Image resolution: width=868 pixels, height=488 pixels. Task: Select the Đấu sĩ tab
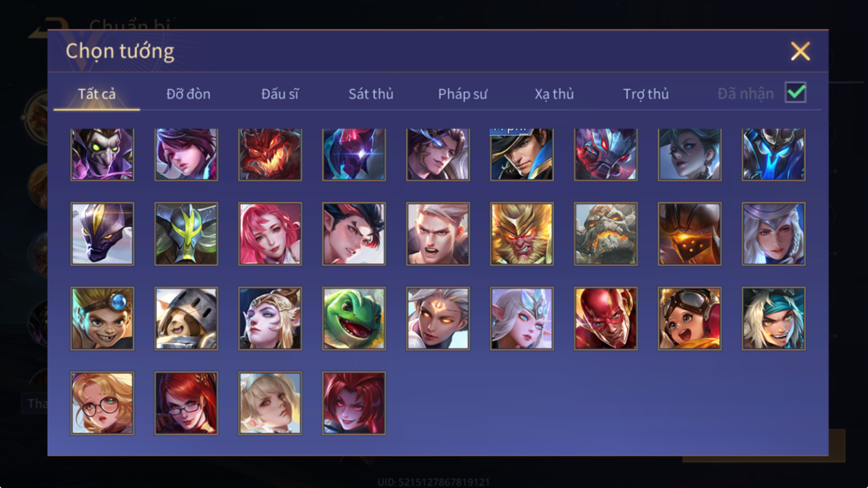coord(280,94)
